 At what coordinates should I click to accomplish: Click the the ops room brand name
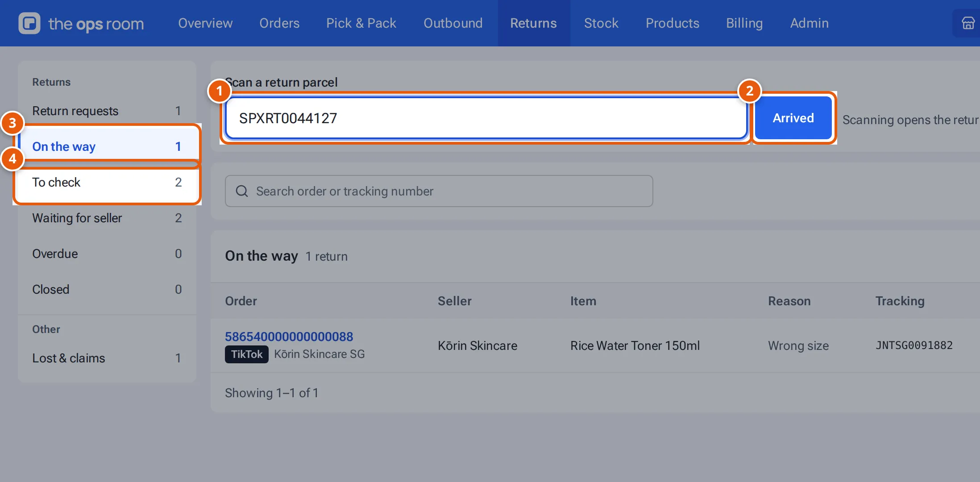coord(96,24)
